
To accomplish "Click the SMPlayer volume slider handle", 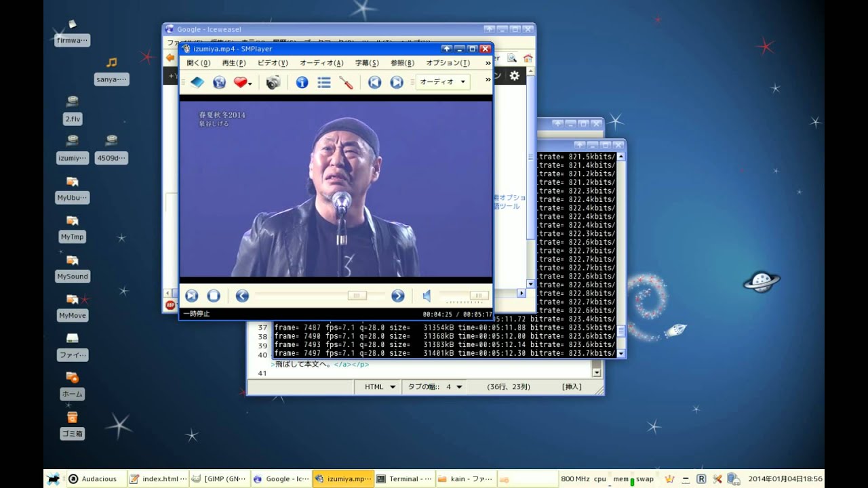I will coord(479,296).
